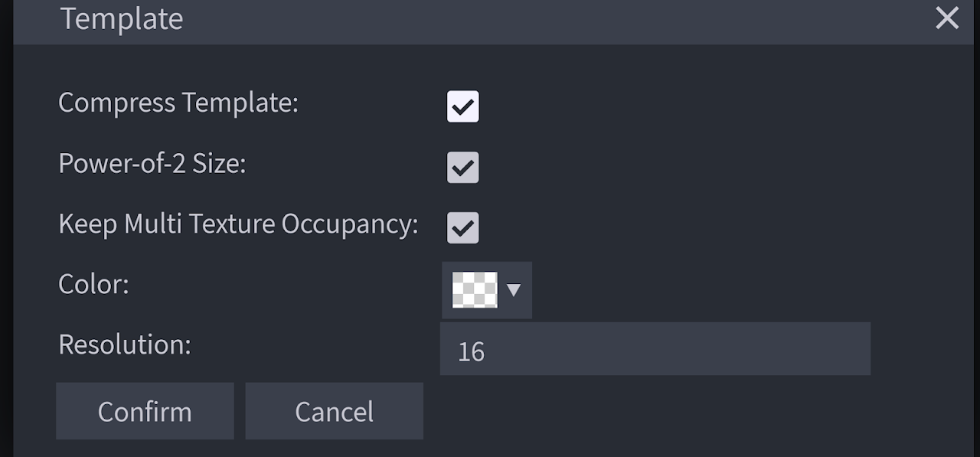Image resolution: width=980 pixels, height=457 pixels.
Task: Click the checkmark icon beside Power-of-2 Size
Action: tap(463, 168)
